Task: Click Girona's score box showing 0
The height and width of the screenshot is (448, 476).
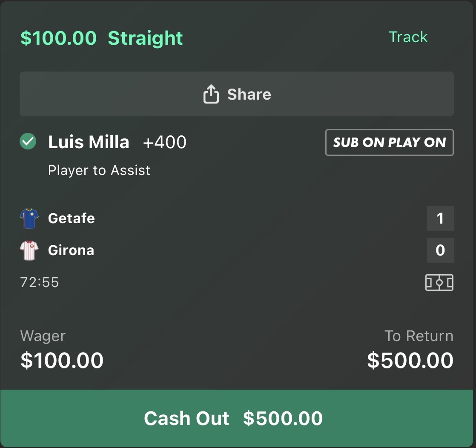Action: [440, 250]
